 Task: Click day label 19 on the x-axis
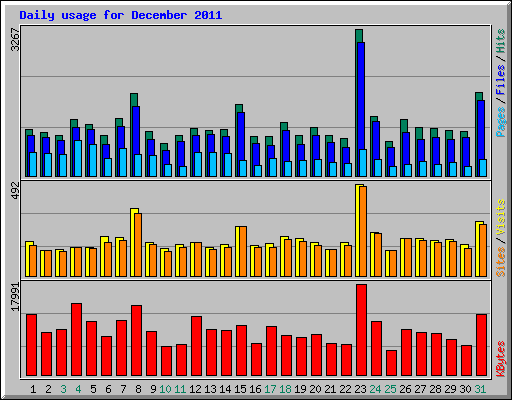pyautogui.click(x=300, y=389)
